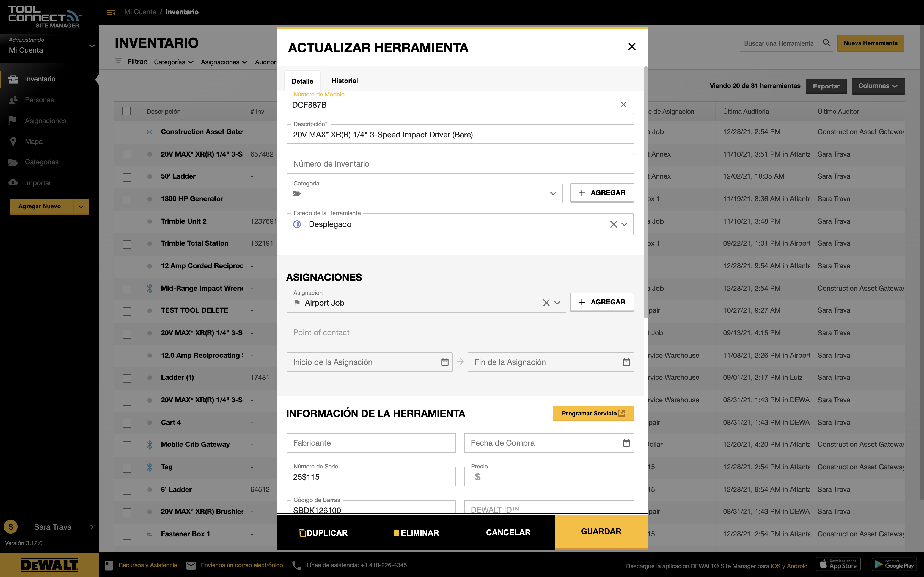Expand the Categoría dropdown
Screen dimensions: 924x577
point(552,193)
